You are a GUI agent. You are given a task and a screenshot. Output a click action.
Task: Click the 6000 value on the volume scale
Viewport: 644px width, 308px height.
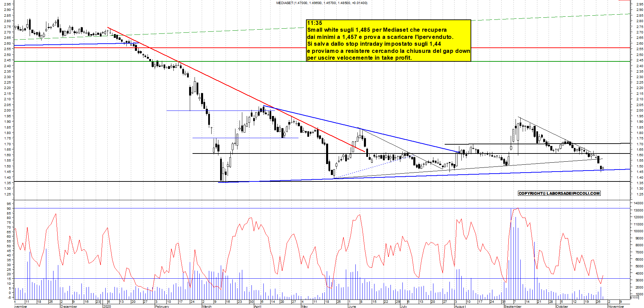[639, 260]
